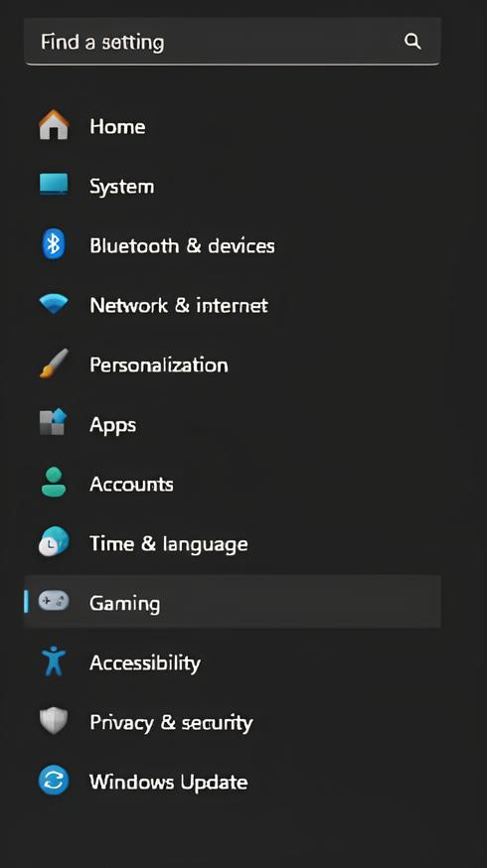The image size is (487, 868).
Task: Open Bluetooth & devices settings
Action: [182, 245]
